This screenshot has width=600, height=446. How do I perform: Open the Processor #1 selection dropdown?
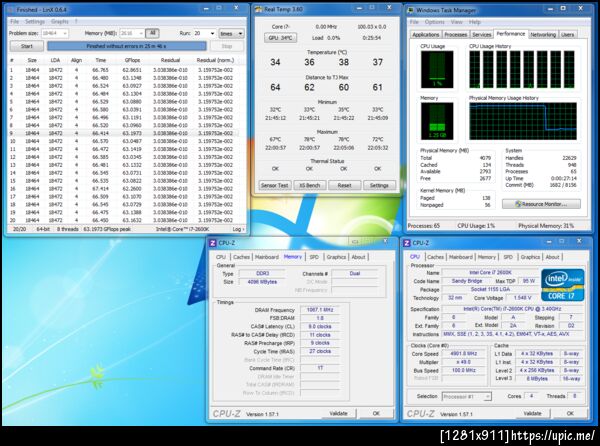467,397
